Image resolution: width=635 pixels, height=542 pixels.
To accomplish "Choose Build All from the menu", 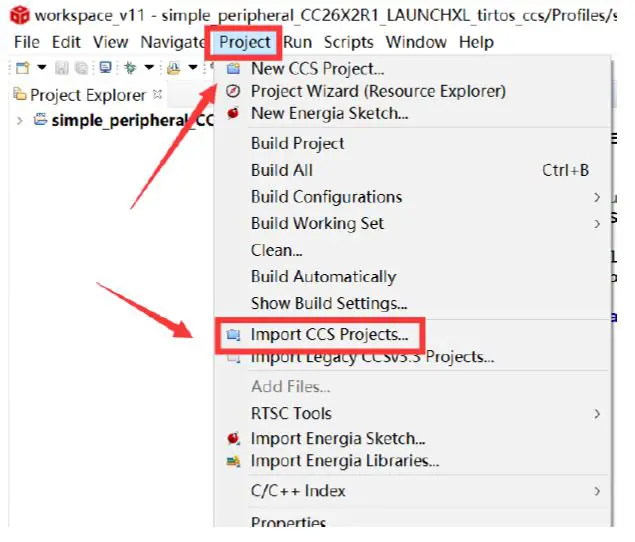I will 282,170.
